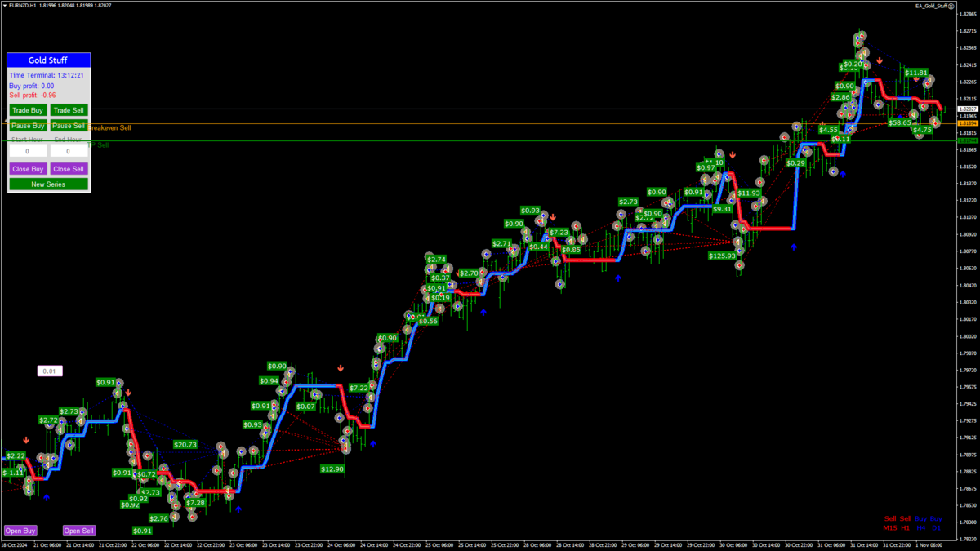
Task: Click the EA_Gold_Stuff smiley face icon
Action: (974, 6)
